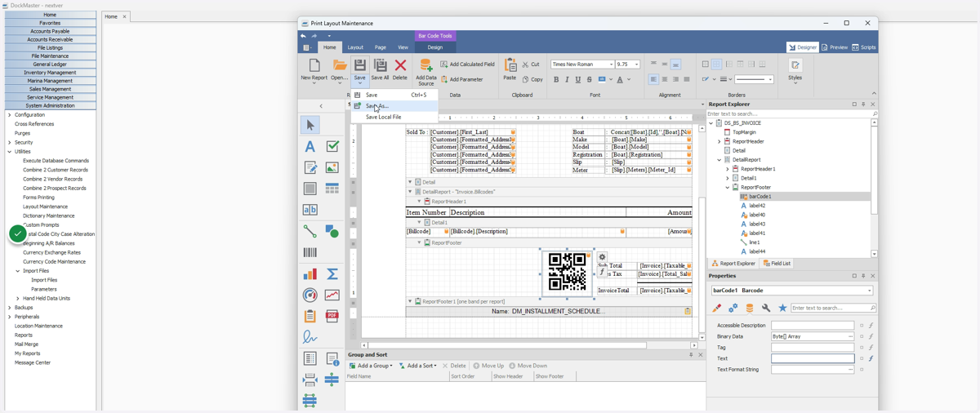This screenshot has width=980, height=413.
Task: Pick the Check Box control in the toolbox
Action: (x=332, y=147)
